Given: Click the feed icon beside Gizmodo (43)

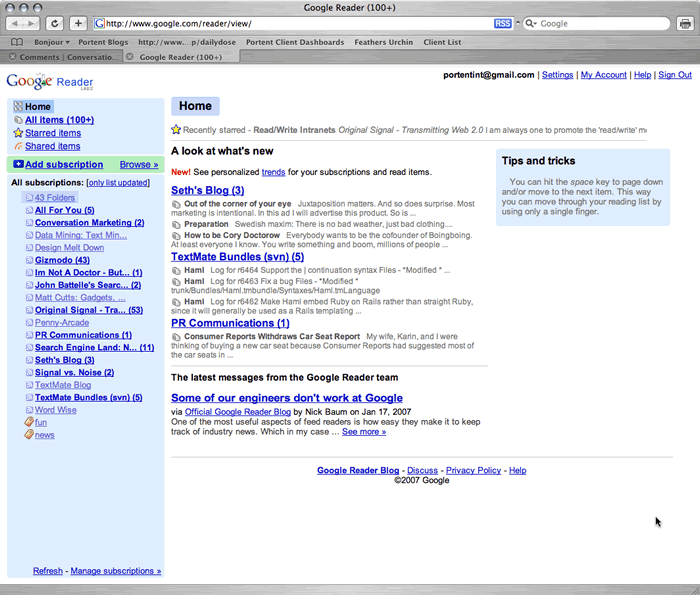Looking at the screenshot, I should pos(29,260).
